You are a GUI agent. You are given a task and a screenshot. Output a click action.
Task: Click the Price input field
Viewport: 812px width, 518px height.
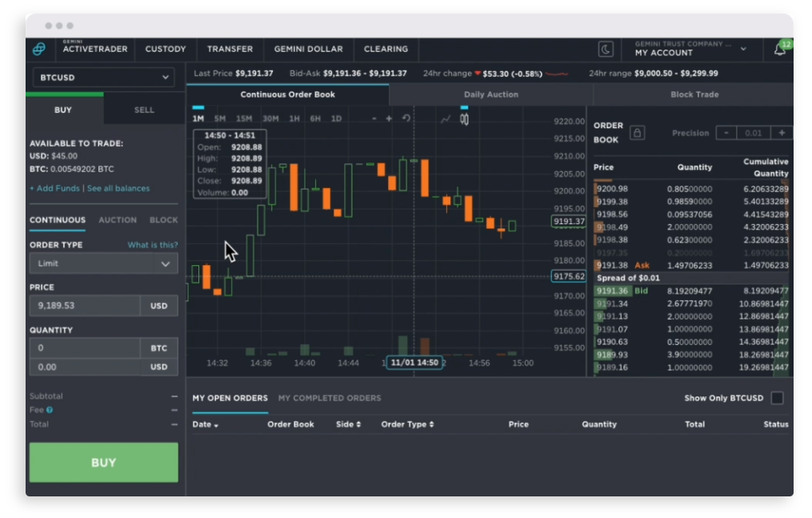point(85,306)
